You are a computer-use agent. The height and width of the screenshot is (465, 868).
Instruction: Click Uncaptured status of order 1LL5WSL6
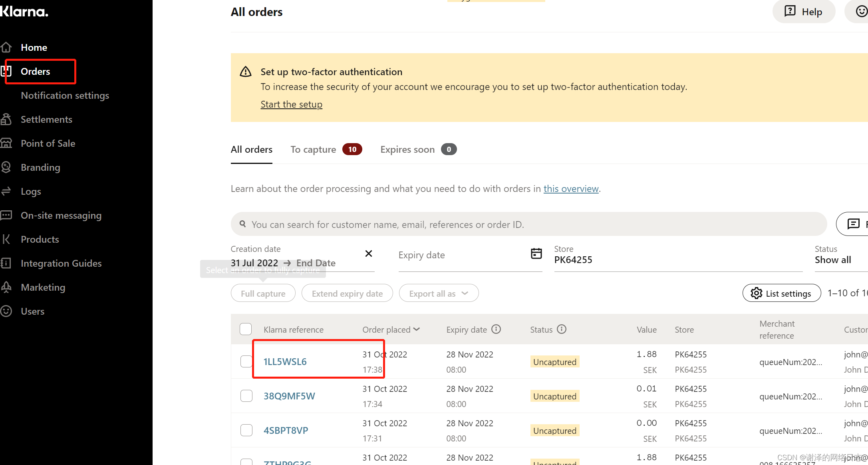pos(555,362)
